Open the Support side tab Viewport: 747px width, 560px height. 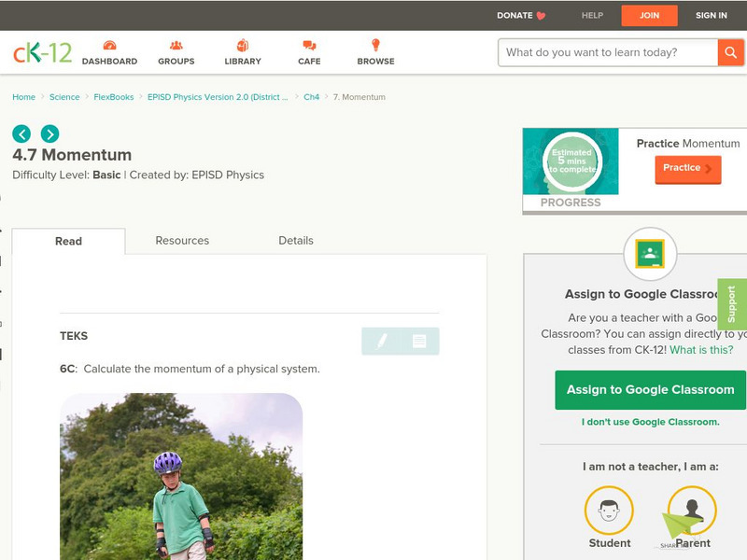tap(732, 304)
